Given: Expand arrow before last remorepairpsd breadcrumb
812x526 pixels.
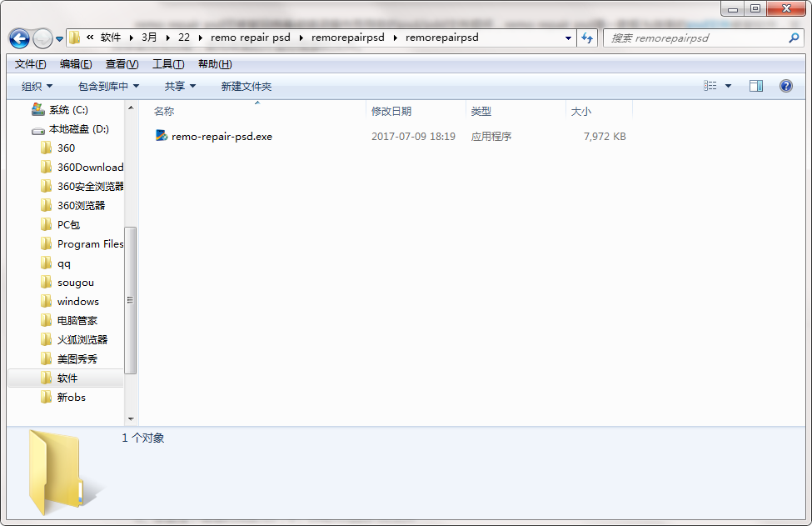Looking at the screenshot, I should tap(395, 38).
